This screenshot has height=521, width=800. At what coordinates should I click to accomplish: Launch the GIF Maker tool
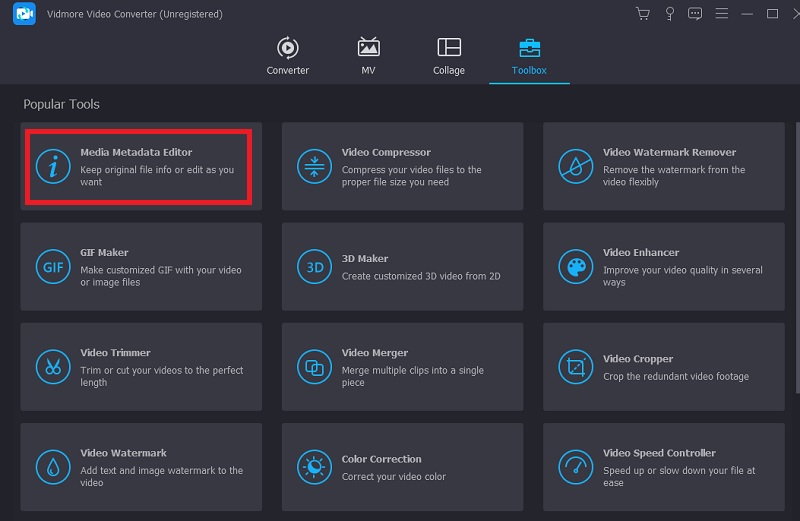tap(141, 267)
